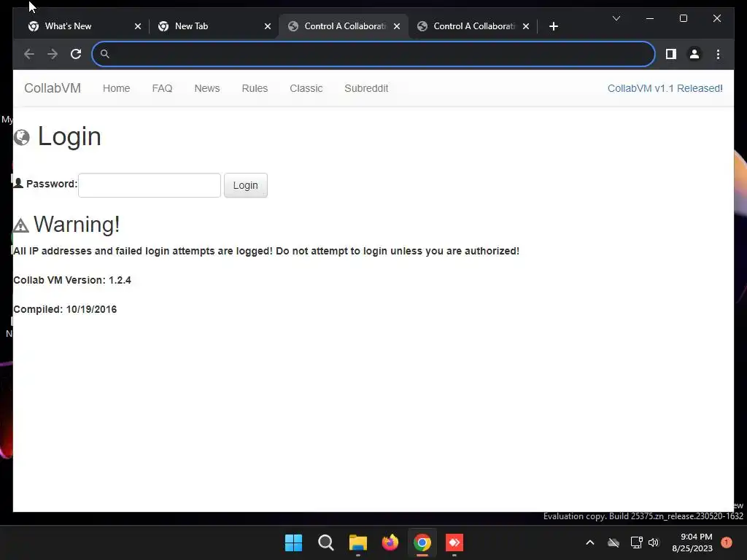Click the Chrome taskbar icon
Viewport: 747px width, 560px height.
pos(422,542)
